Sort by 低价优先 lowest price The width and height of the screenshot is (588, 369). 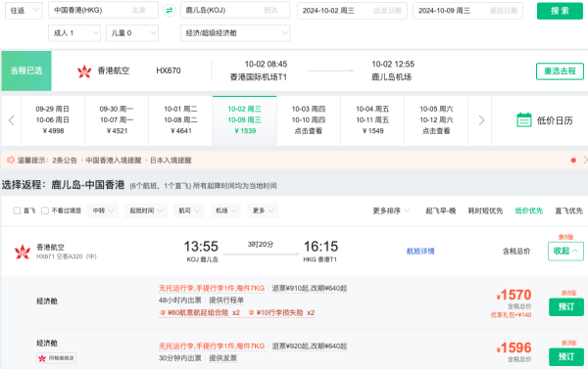coord(529,210)
